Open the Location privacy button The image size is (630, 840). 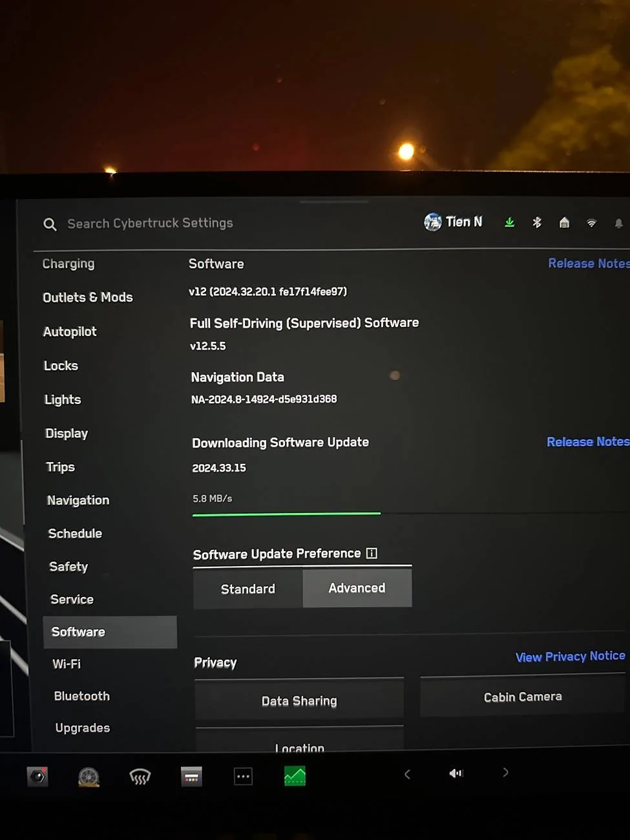[300, 741]
